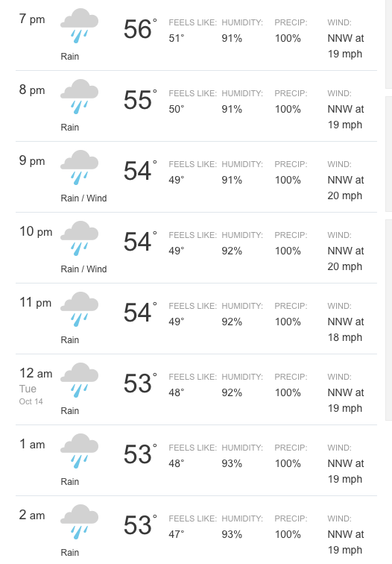The image size is (392, 564).
Task: Click the 93% humidity value at 1 am
Action: [232, 463]
